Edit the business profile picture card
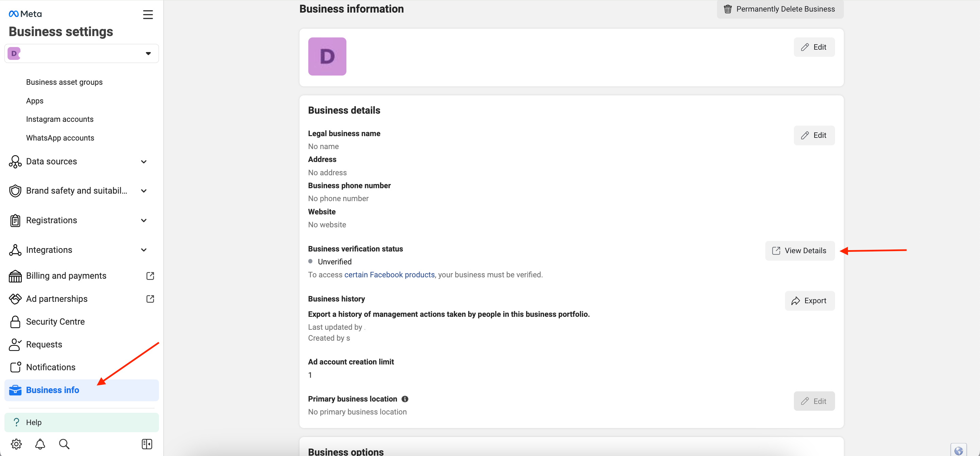Image resolution: width=980 pixels, height=456 pixels. (814, 47)
